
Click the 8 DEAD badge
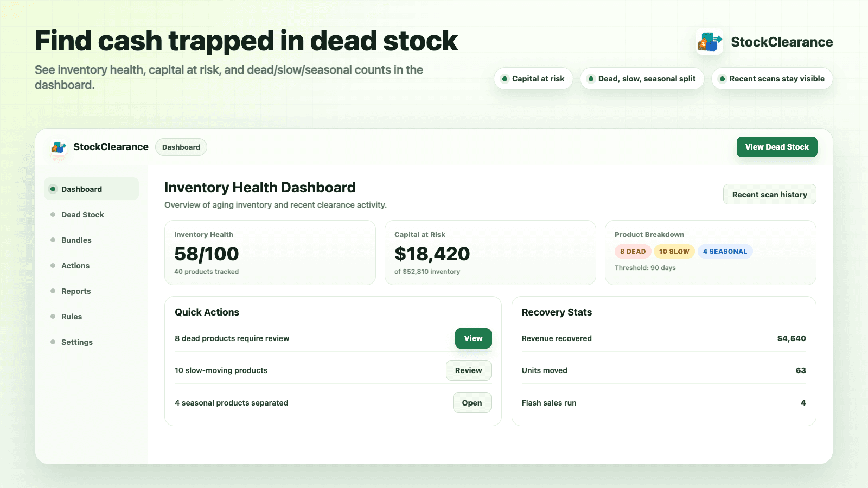(x=633, y=251)
